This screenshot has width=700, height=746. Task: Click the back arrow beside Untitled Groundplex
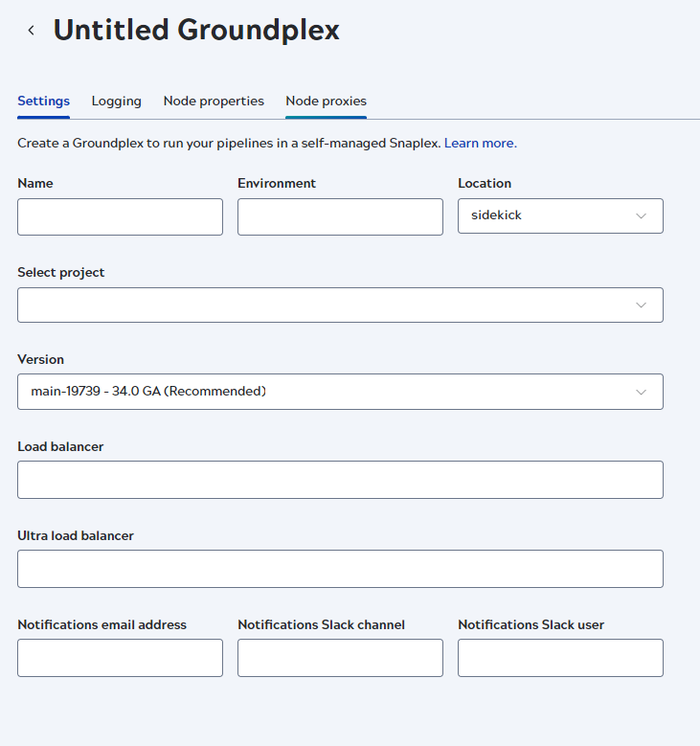(32, 31)
